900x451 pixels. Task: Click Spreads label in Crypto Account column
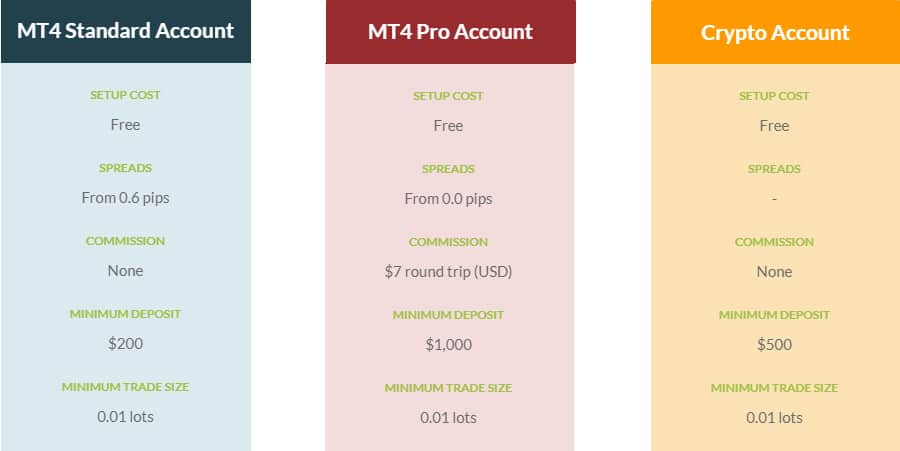[x=774, y=169]
